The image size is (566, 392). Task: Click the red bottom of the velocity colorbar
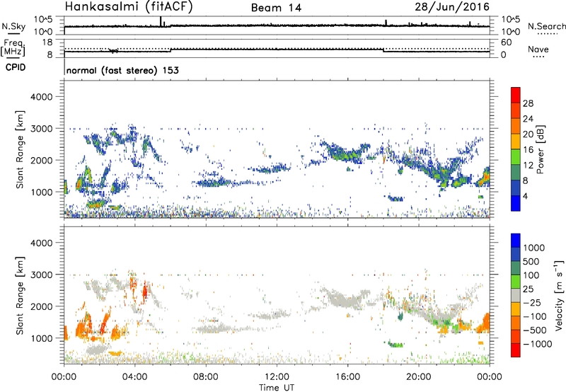pos(516,350)
